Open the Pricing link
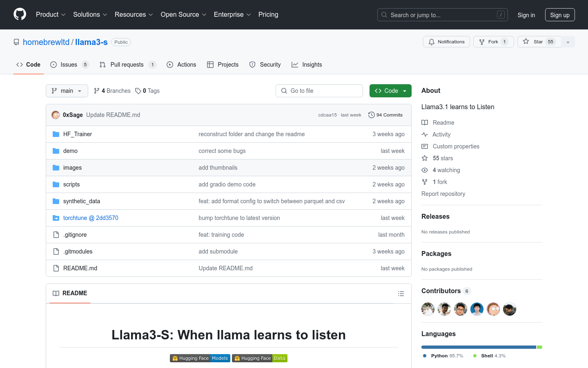 (x=268, y=15)
